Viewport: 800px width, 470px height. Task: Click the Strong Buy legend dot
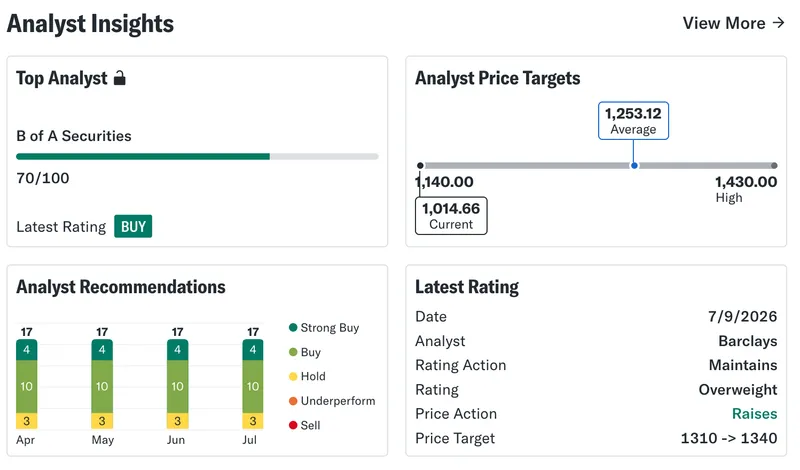coord(293,327)
